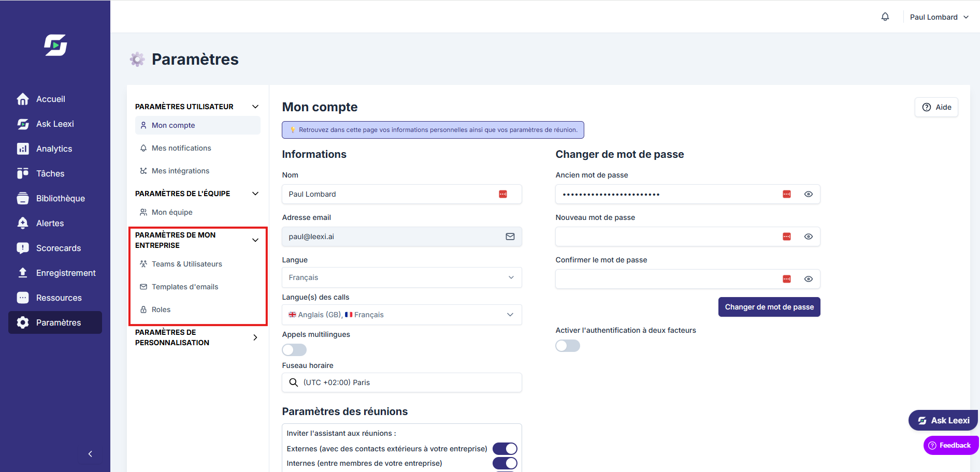Click password manager icon in Nom field
This screenshot has width=980, height=472.
[x=503, y=194]
